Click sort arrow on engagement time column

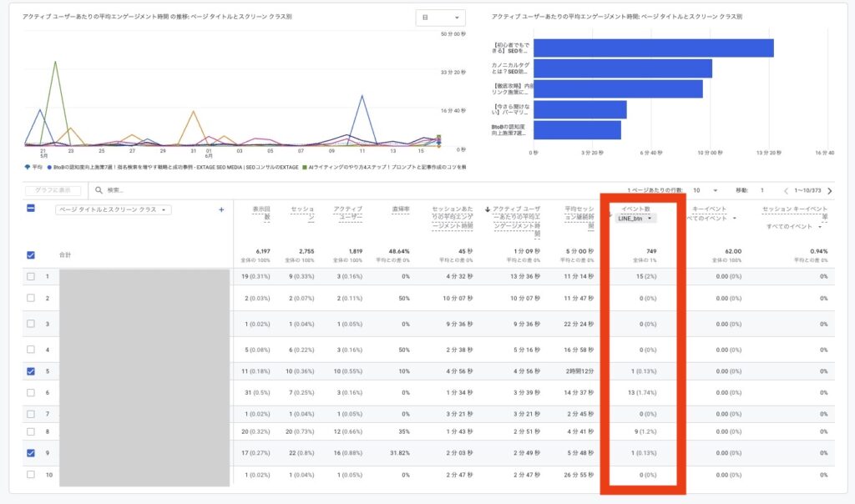pos(488,209)
